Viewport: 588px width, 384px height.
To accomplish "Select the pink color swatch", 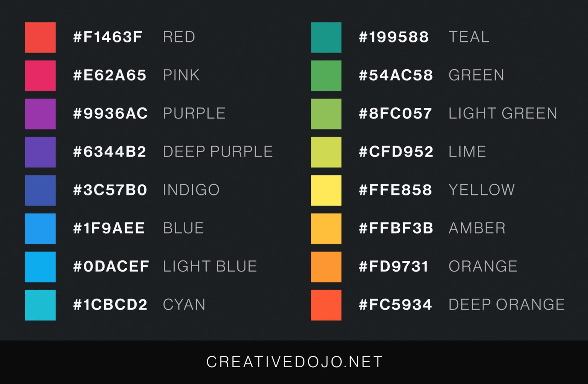I will (40, 76).
